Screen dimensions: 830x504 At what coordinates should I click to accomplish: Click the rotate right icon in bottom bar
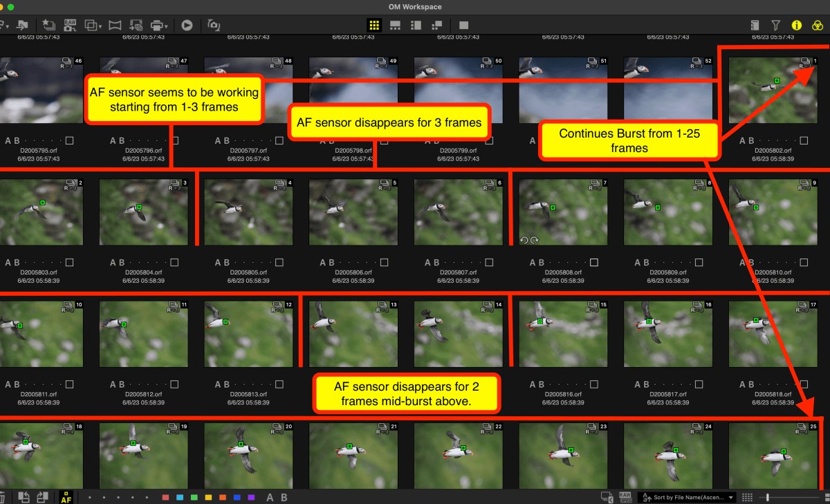[42, 497]
